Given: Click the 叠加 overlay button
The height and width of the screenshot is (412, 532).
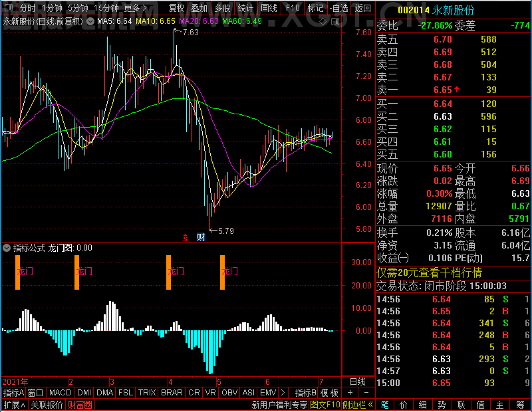Looking at the screenshot, I should [x=199, y=7].
